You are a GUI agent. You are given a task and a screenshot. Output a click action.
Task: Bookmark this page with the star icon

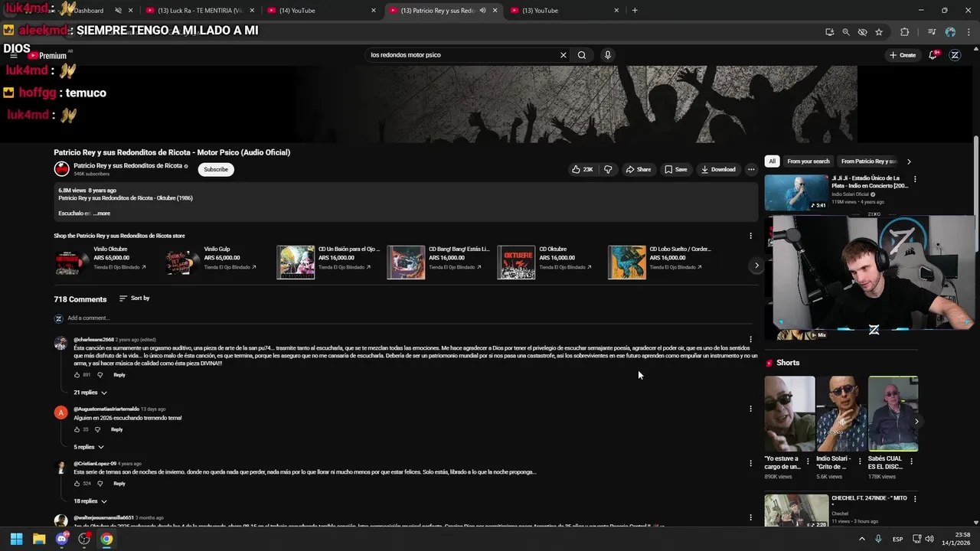(x=879, y=32)
